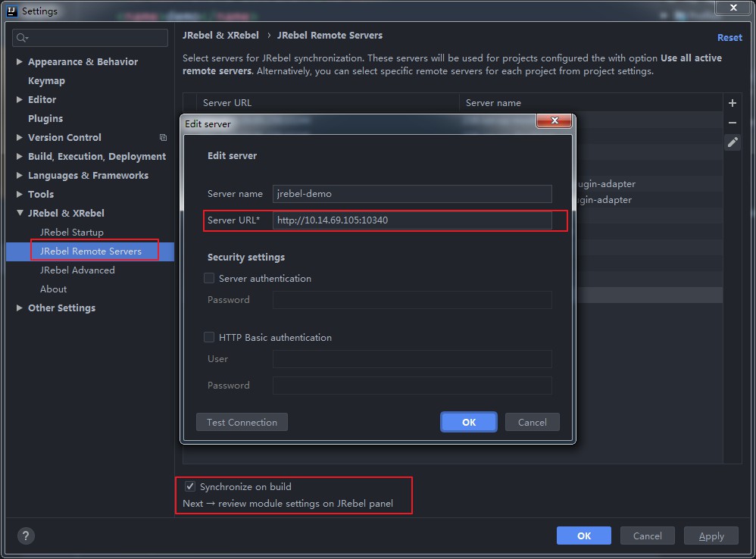Screen dimensions: 756x559
Task: Click Appearance & Behavior label
Action: tap(83, 61)
